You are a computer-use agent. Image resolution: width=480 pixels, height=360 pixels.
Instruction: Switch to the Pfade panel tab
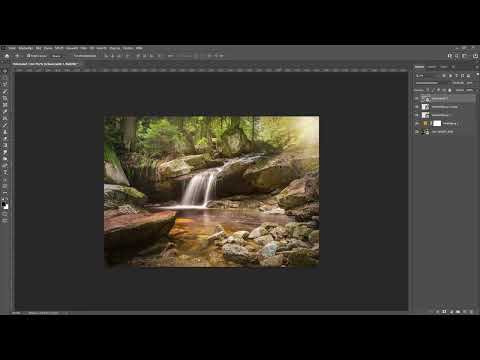444,67
